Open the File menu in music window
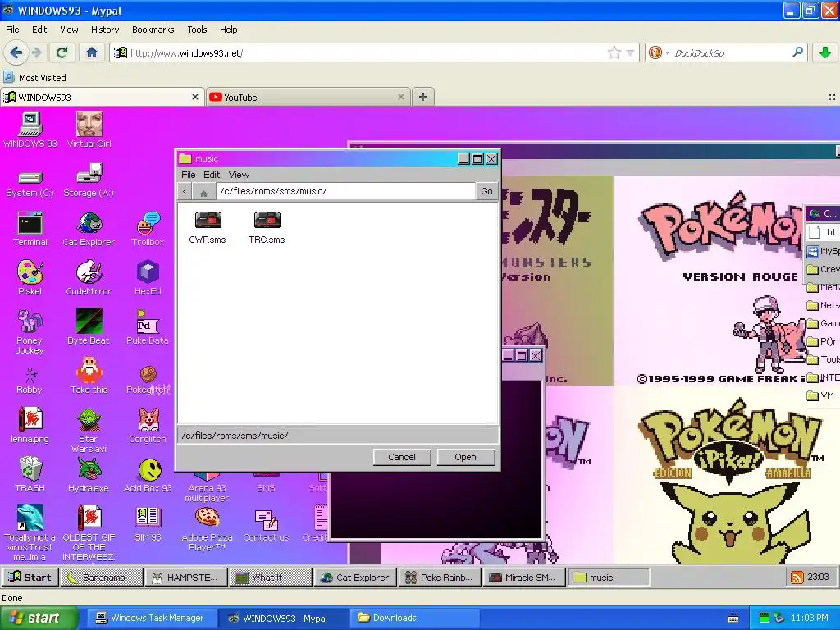The height and width of the screenshot is (630, 840). [x=189, y=175]
